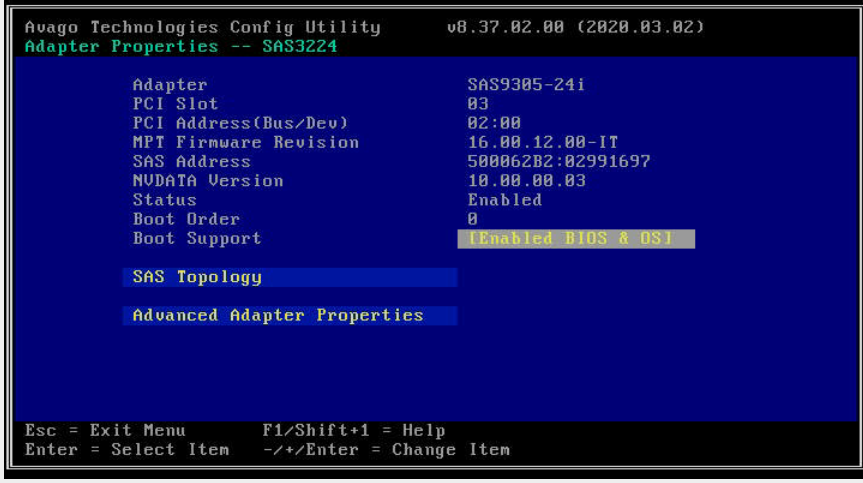Click the -/+/Enter = Change Item hint

pyautogui.click(x=386, y=449)
